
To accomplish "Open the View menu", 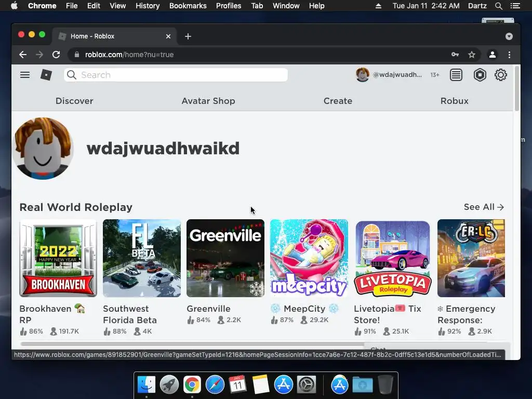I will tap(118, 6).
